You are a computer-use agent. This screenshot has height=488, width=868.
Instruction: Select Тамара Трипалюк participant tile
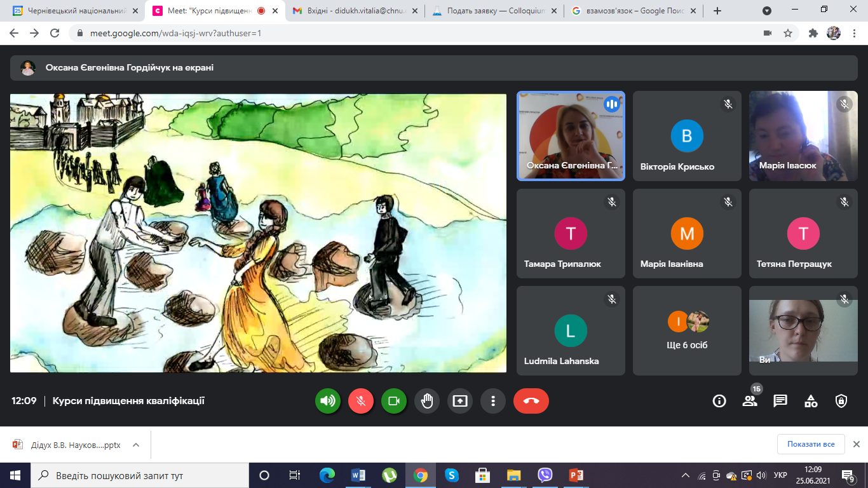(571, 233)
